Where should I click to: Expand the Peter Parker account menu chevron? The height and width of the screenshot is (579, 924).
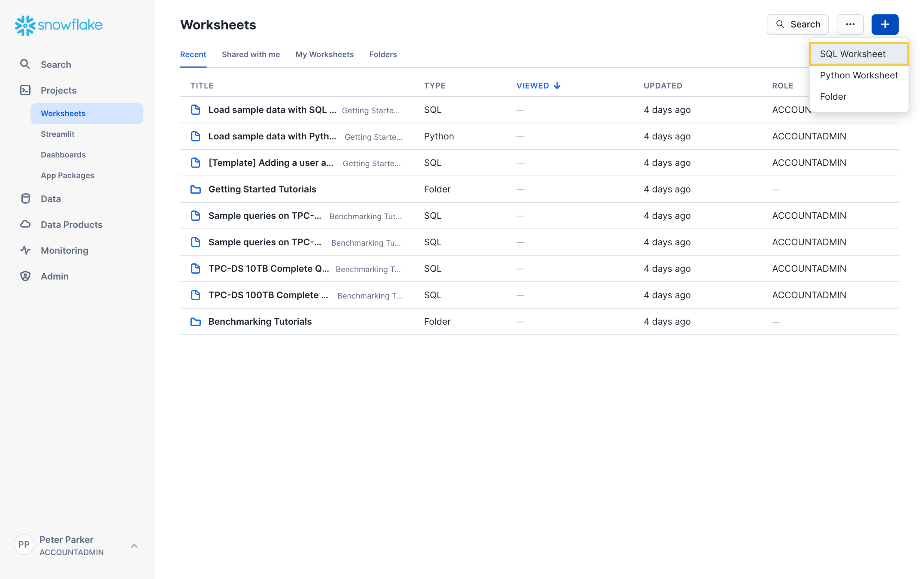pyautogui.click(x=134, y=546)
